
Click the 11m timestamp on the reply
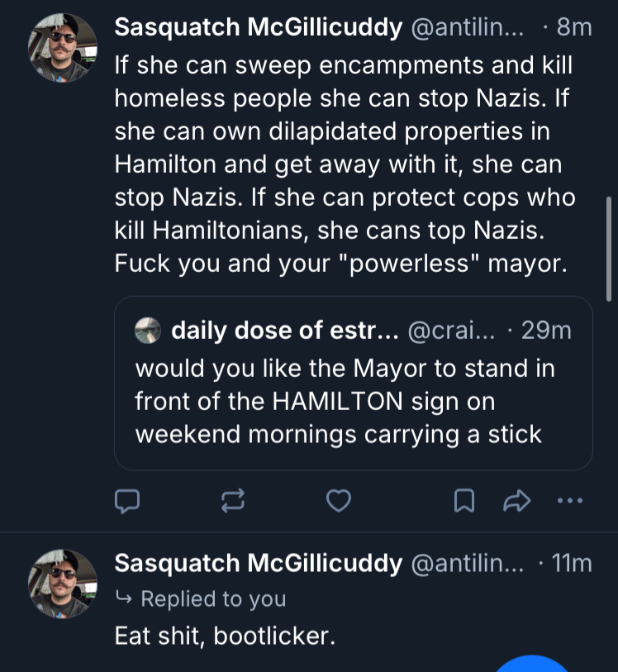[x=572, y=564]
